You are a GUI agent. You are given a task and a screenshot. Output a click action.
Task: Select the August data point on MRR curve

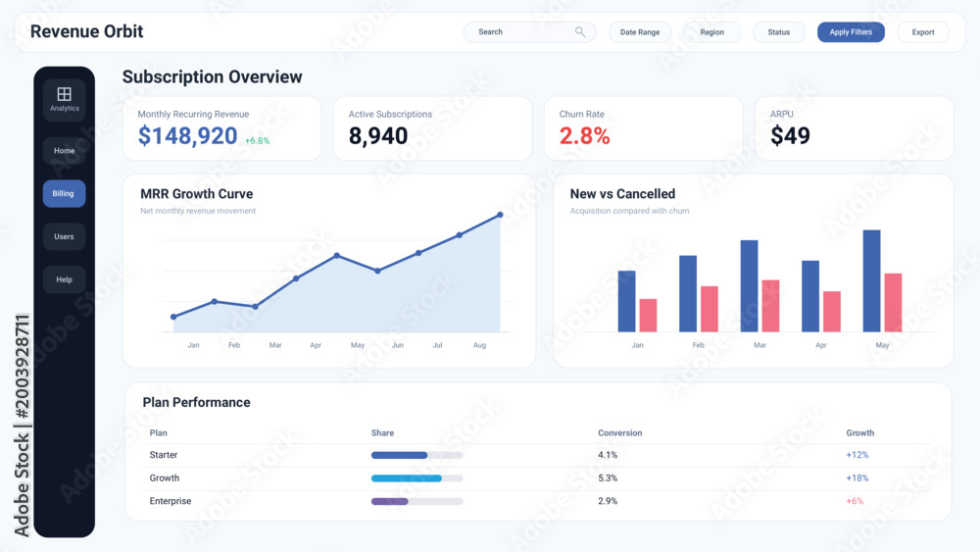point(500,215)
